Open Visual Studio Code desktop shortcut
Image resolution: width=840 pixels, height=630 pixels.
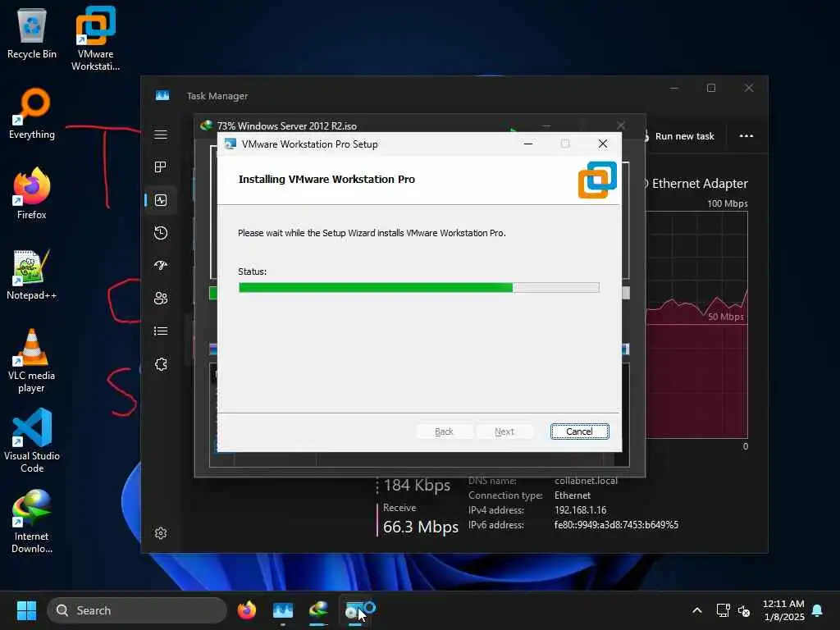click(x=32, y=441)
